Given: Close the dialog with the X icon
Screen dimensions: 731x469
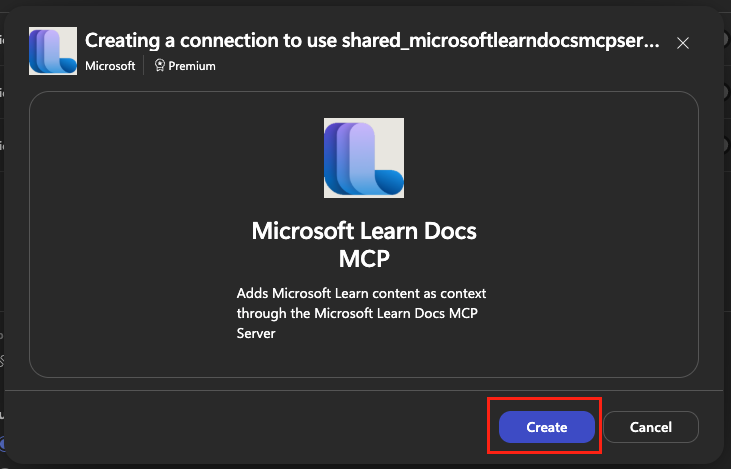Looking at the screenshot, I should coord(683,43).
